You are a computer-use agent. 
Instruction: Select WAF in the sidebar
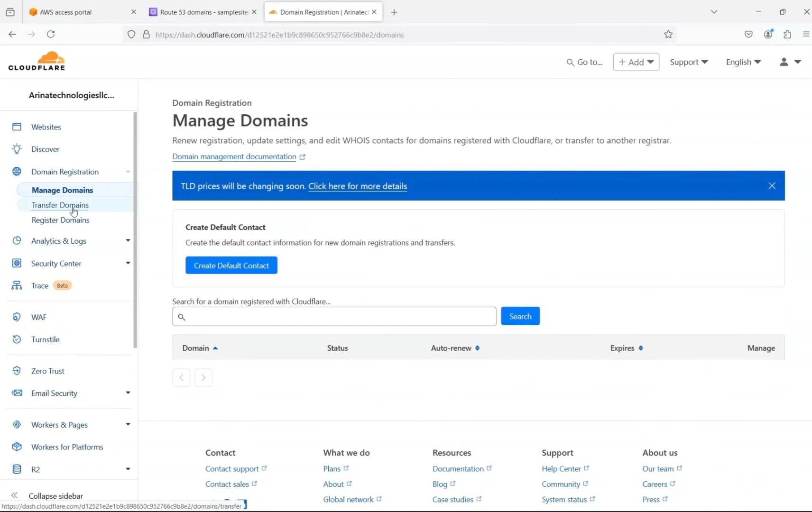[x=38, y=317]
